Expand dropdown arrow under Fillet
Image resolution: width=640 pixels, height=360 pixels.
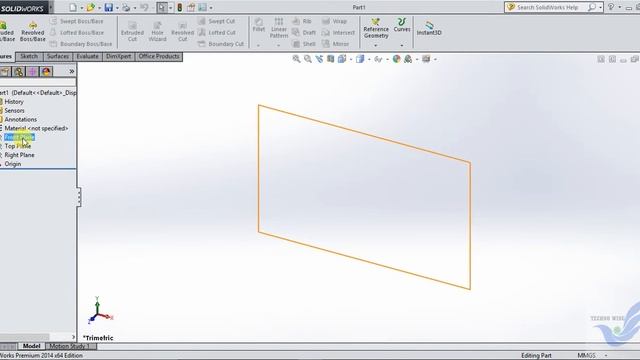[258, 45]
